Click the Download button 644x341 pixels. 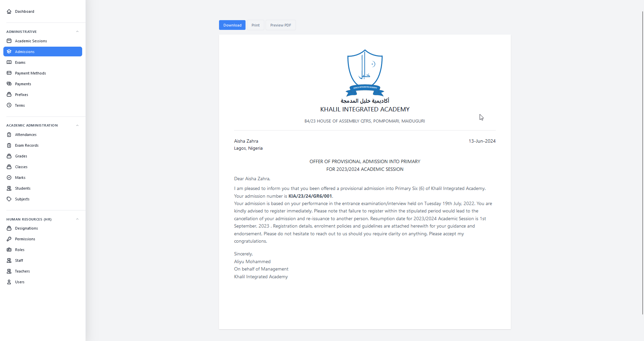click(x=232, y=25)
